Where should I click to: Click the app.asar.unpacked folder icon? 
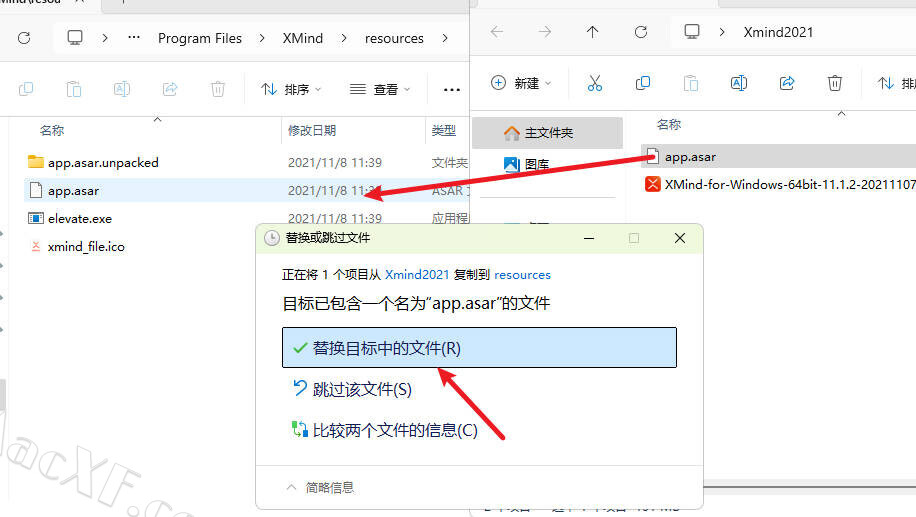tap(36, 162)
